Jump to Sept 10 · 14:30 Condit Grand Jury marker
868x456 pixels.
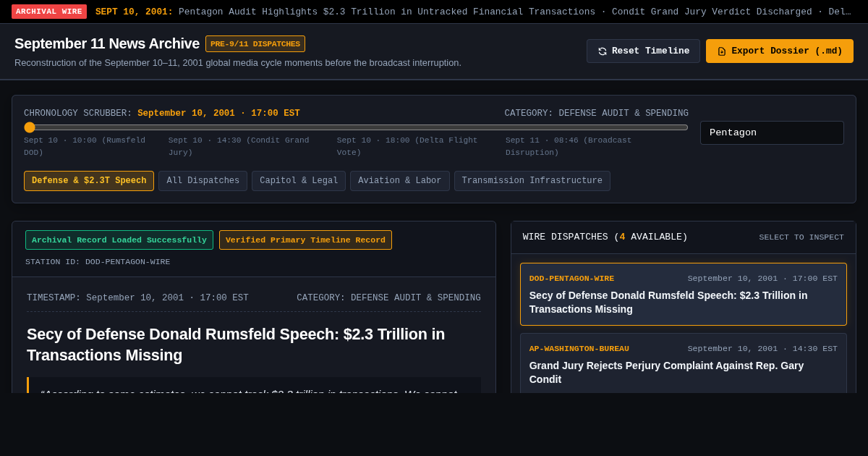(239, 146)
